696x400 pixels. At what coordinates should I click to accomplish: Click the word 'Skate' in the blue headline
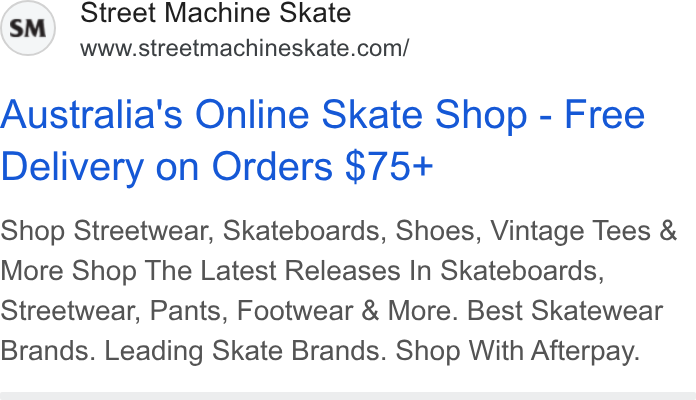(372, 115)
